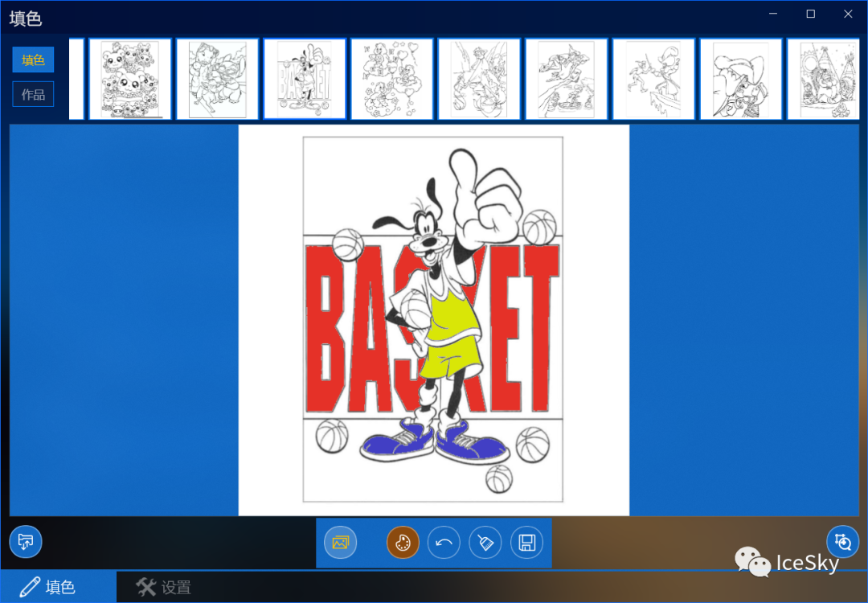Save the artwork with the floppy disk icon
This screenshot has height=603, width=868.
[526, 543]
